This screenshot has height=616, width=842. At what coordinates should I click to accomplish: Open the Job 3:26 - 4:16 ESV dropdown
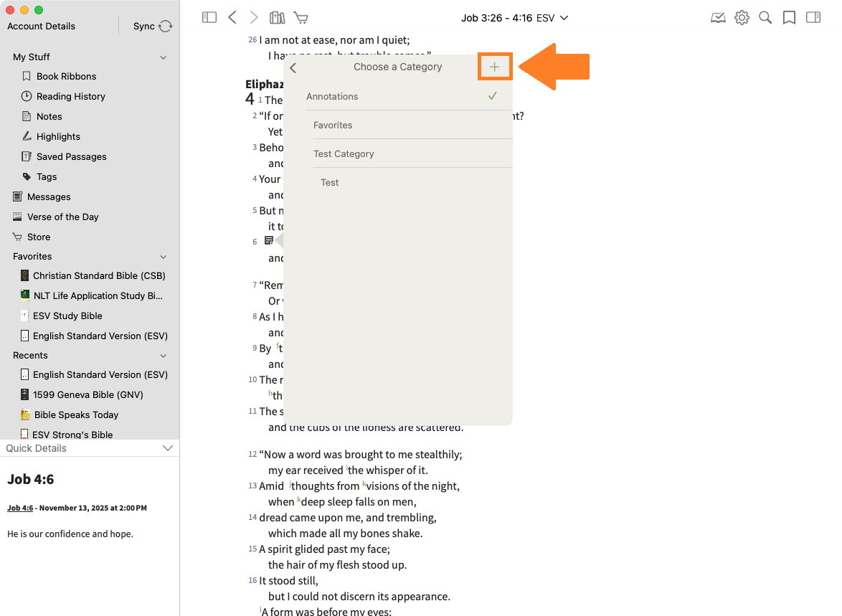click(x=514, y=17)
